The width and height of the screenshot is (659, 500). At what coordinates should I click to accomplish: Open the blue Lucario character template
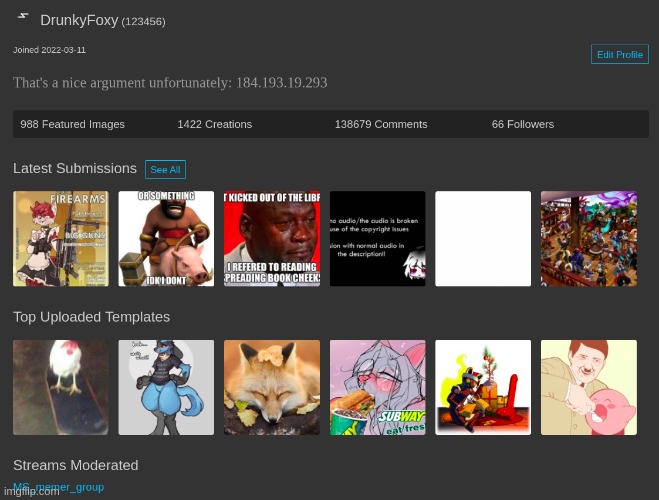coord(166,387)
